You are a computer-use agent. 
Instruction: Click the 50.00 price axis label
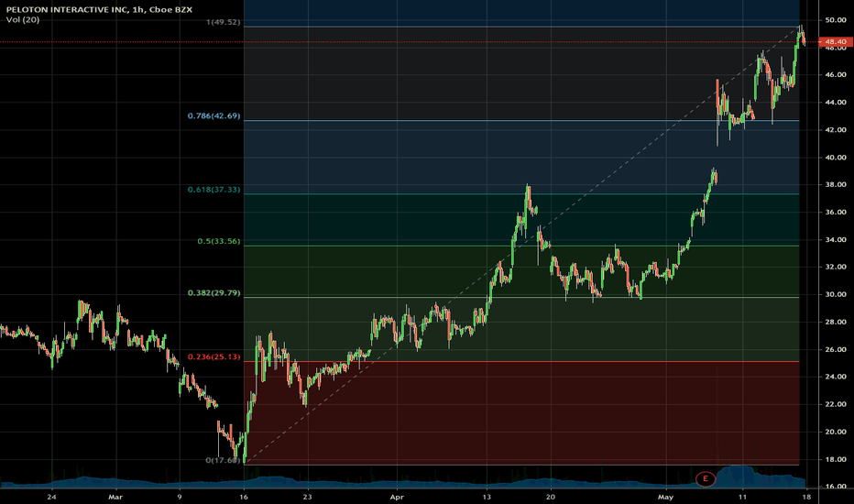[x=836, y=20]
